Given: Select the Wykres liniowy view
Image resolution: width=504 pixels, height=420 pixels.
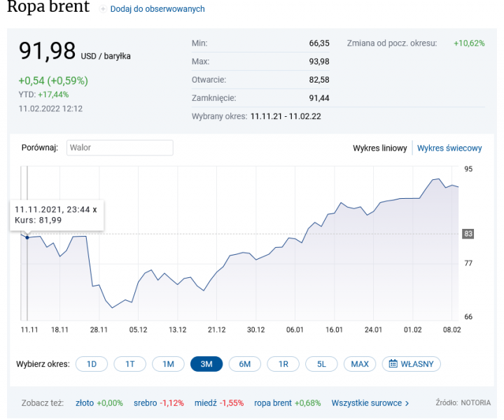Looking at the screenshot, I should [x=379, y=148].
